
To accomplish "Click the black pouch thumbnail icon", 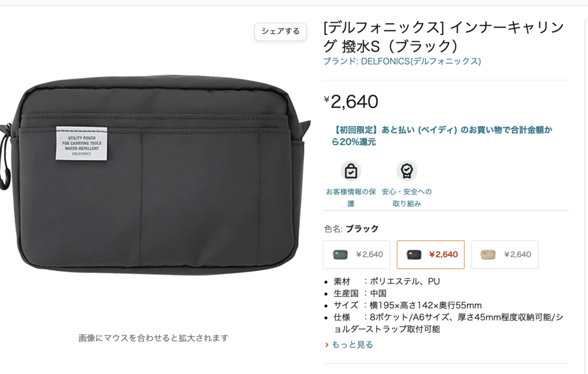I will coord(414,255).
